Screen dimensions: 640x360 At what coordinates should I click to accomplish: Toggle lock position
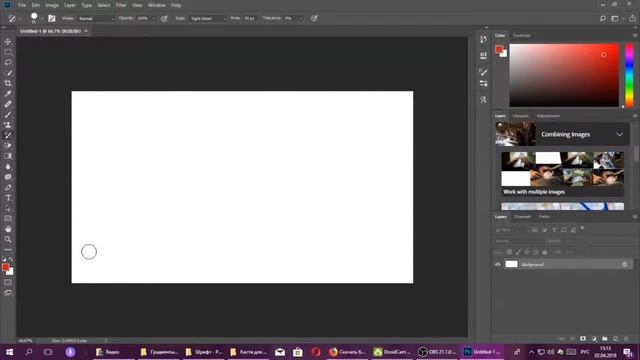(527, 252)
